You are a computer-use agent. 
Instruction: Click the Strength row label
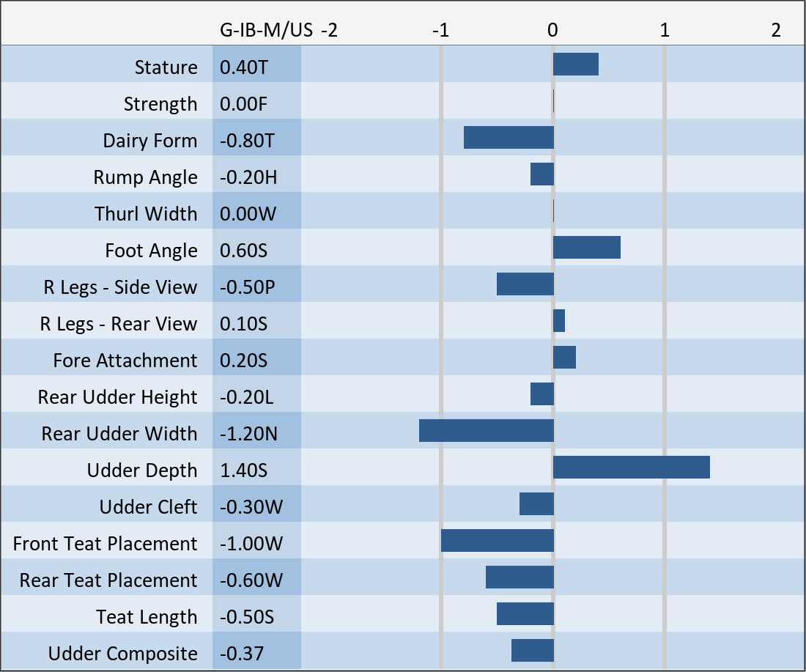pyautogui.click(x=160, y=104)
